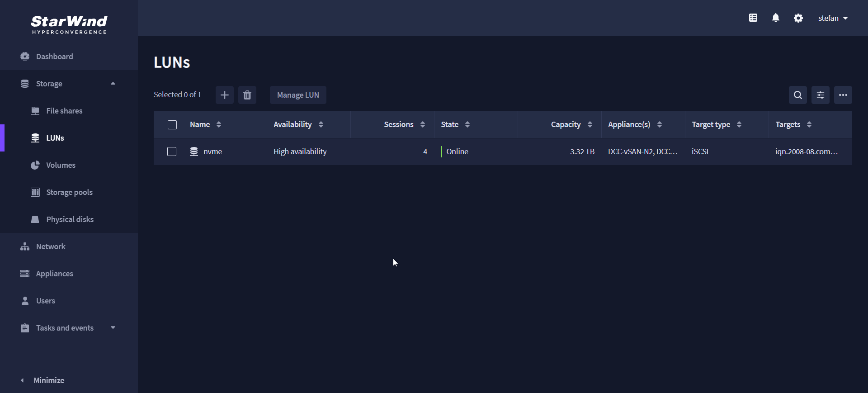Click the Storage stack icon
Screen dimensions: 868x393
click(25, 84)
